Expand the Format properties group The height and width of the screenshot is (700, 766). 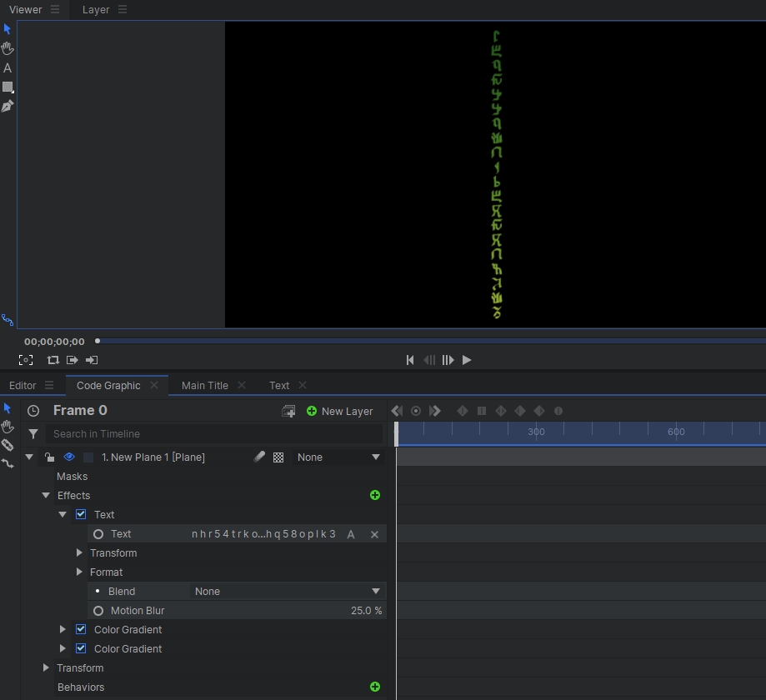tap(79, 572)
